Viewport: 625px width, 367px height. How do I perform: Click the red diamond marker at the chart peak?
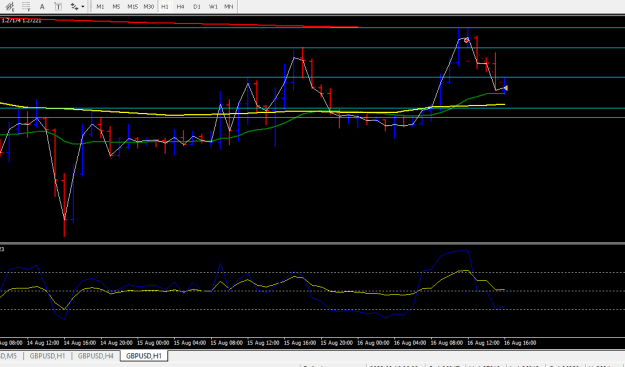click(466, 40)
